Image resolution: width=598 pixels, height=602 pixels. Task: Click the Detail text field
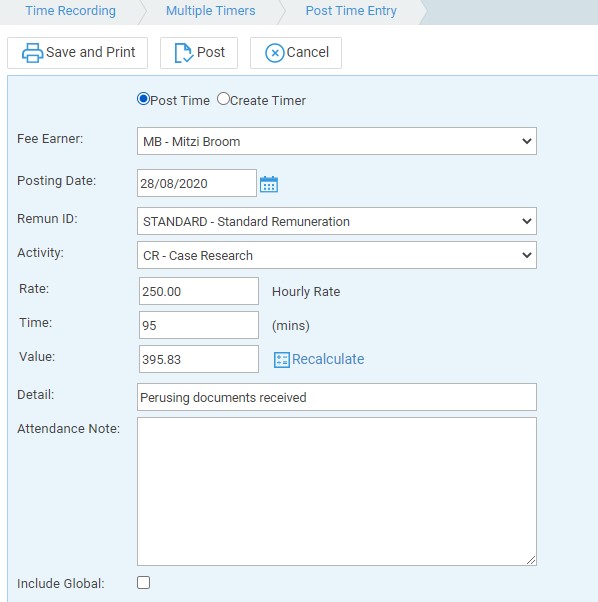337,397
